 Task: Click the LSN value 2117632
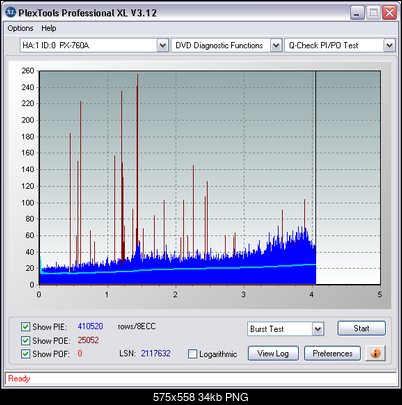(155, 353)
